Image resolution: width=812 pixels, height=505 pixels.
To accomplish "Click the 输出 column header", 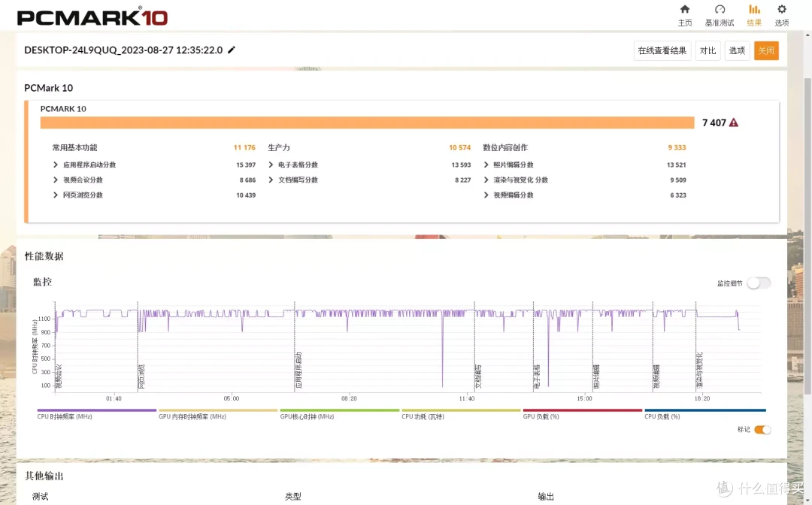I will click(x=546, y=497).
